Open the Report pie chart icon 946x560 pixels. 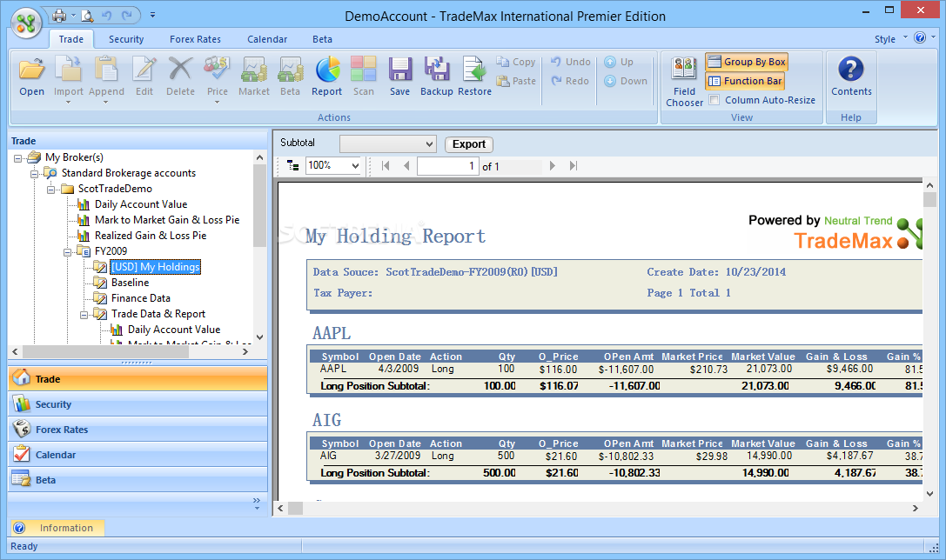click(x=327, y=70)
